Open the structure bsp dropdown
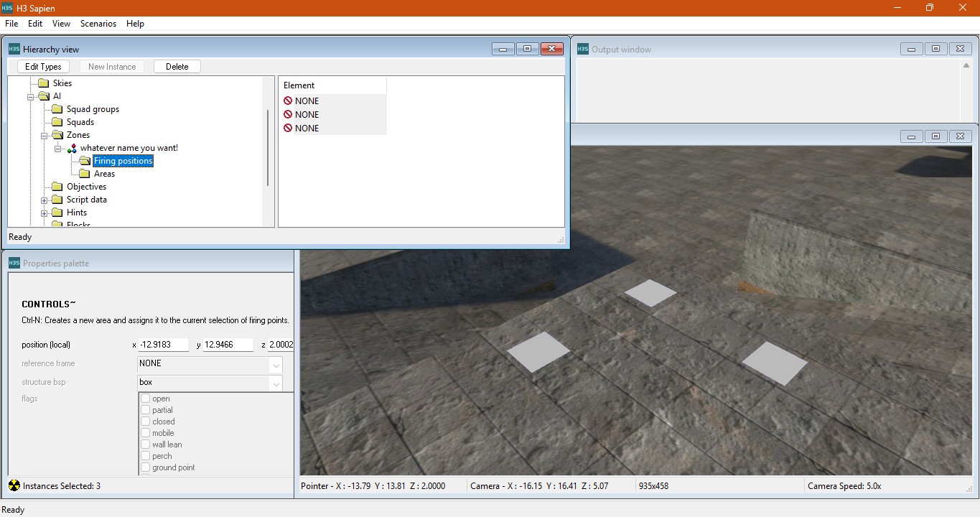This screenshot has width=980, height=517. click(276, 383)
